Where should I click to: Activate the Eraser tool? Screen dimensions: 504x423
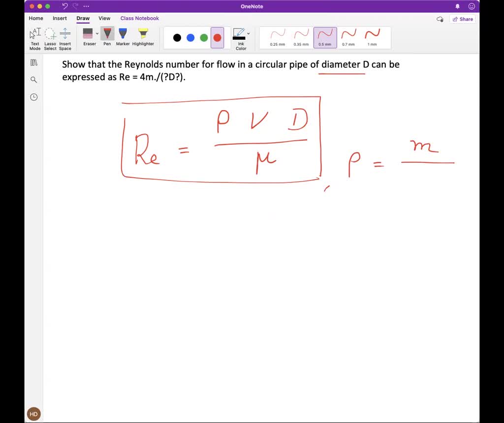[89, 37]
